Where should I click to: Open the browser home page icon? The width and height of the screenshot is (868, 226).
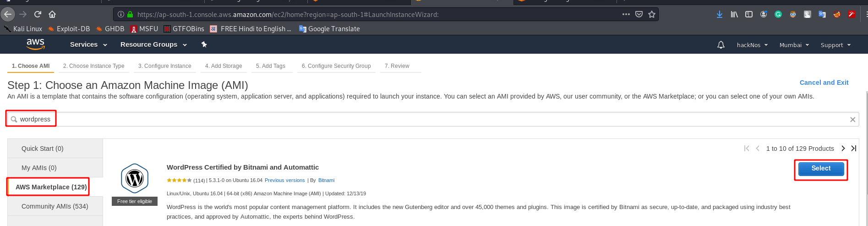52,14
